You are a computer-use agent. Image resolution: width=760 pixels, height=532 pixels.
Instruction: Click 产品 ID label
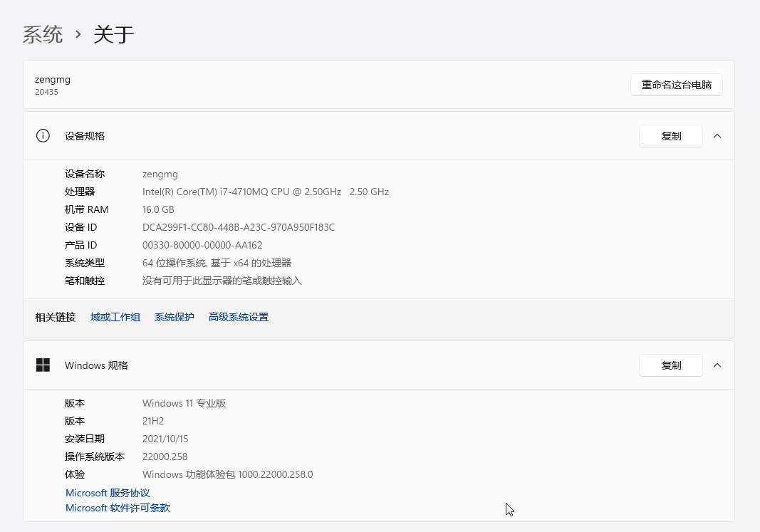click(x=80, y=245)
